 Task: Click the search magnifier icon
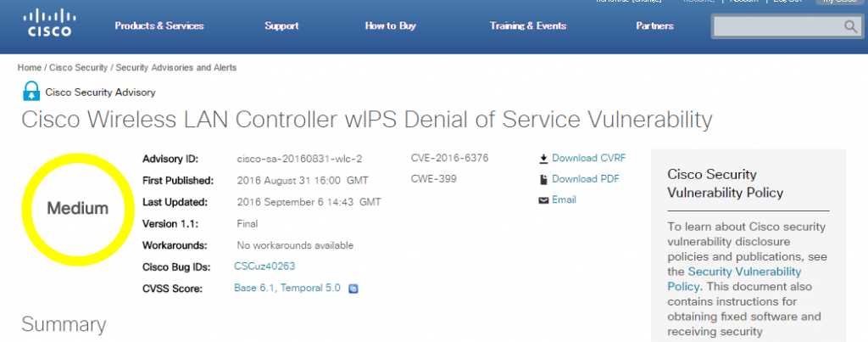[850, 26]
